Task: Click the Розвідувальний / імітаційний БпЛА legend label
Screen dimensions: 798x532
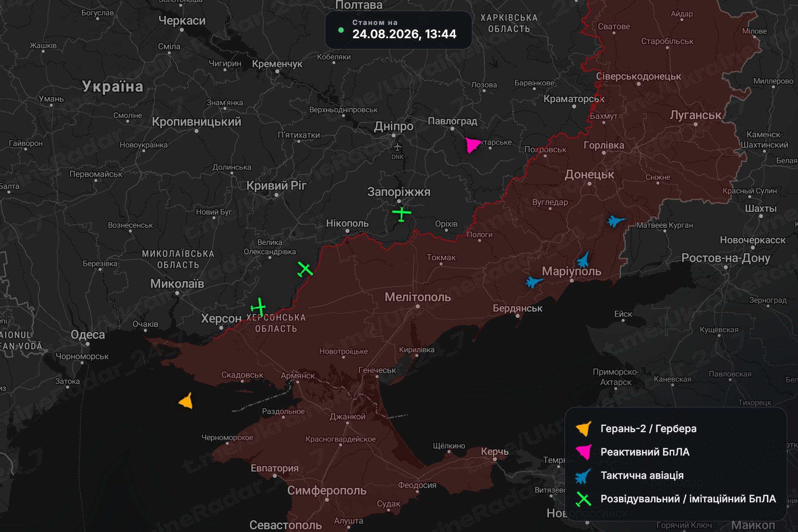Action: 688,499
